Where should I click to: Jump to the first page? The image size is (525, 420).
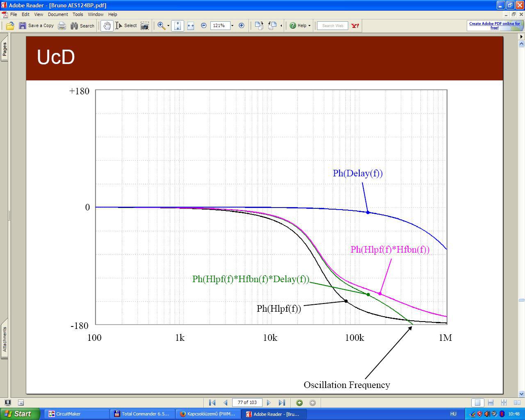point(212,403)
